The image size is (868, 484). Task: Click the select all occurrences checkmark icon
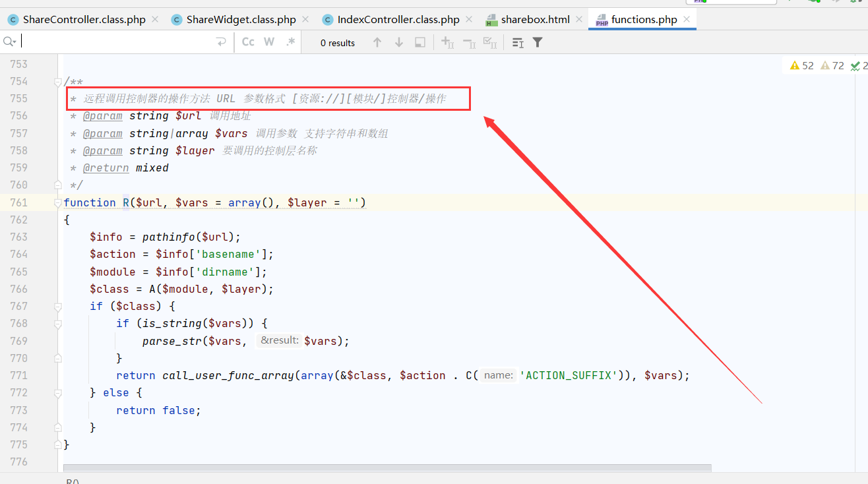pos(490,42)
